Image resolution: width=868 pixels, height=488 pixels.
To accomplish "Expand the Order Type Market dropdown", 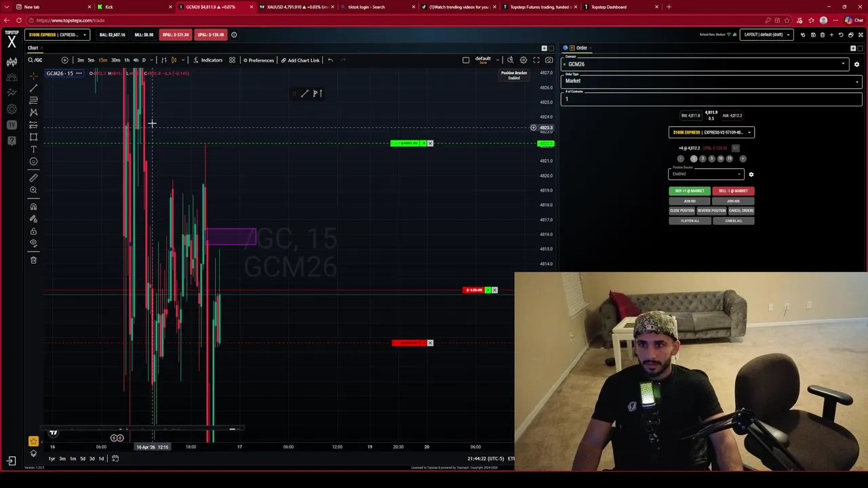I will point(711,81).
